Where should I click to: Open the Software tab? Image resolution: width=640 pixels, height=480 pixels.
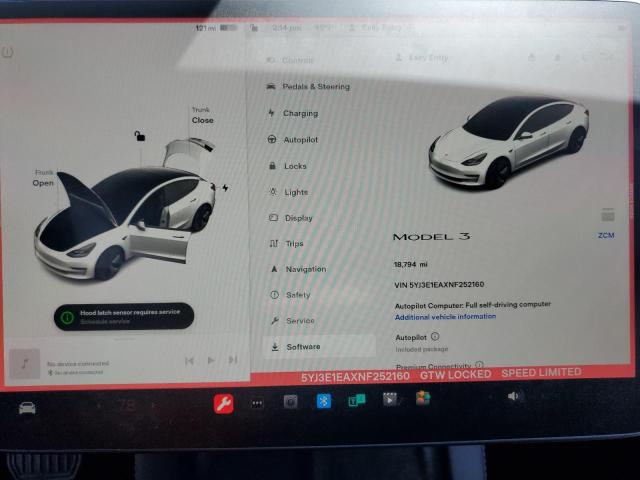[x=319, y=347]
